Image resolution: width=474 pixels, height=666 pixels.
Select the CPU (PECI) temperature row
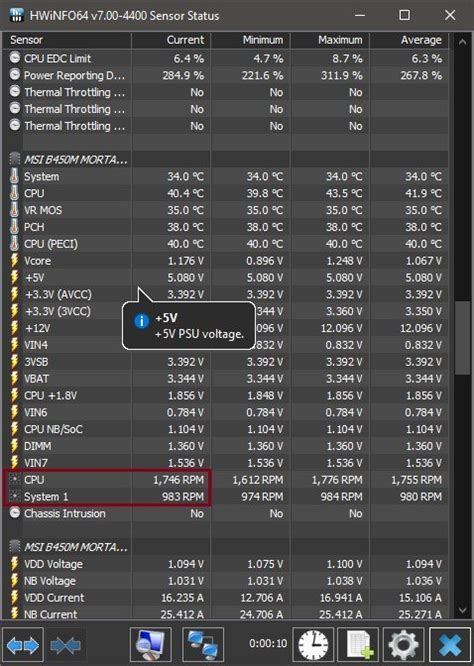[x=226, y=244]
